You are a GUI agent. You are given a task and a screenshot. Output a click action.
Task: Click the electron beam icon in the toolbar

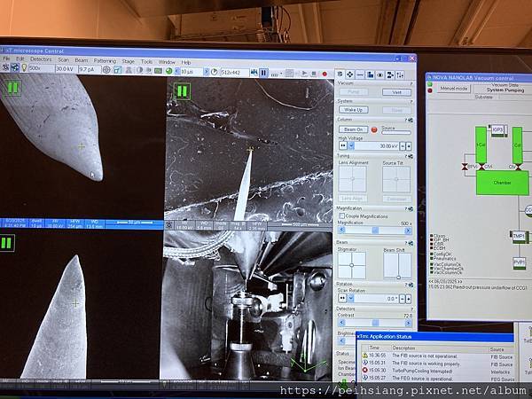[x=5, y=67]
